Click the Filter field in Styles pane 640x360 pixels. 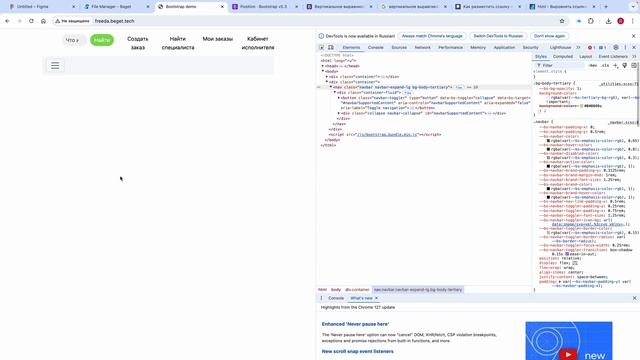click(560, 65)
